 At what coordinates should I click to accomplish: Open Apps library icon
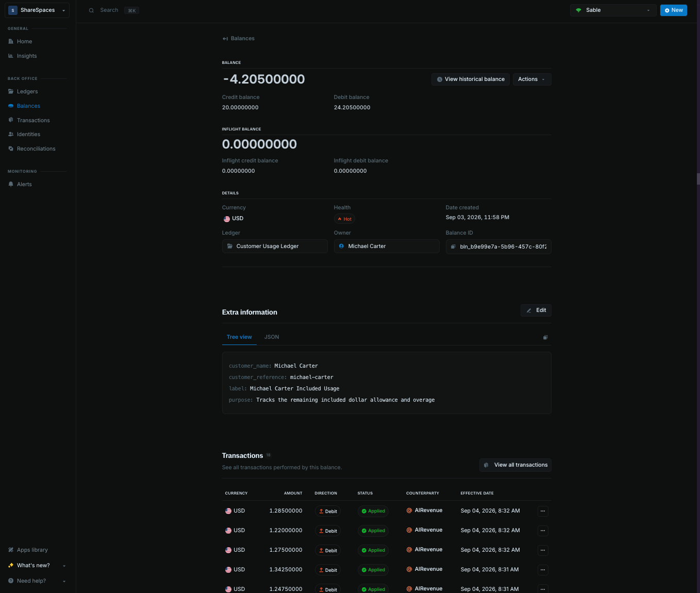pyautogui.click(x=11, y=550)
